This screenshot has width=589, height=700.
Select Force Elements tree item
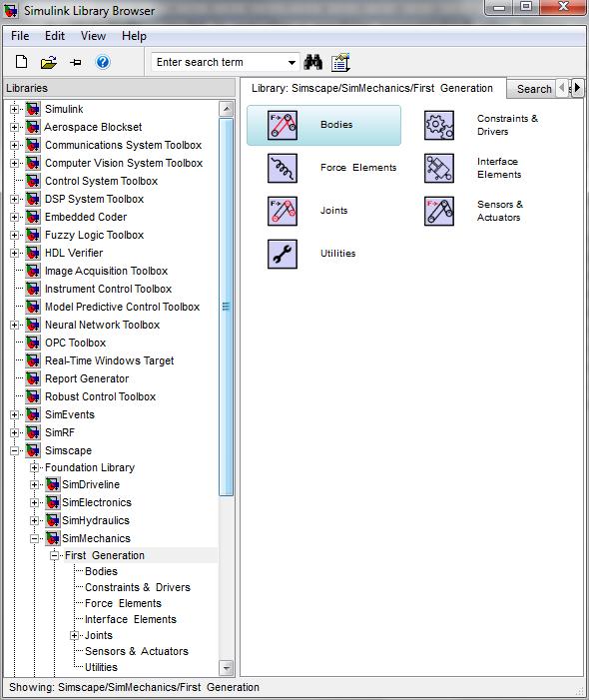(x=123, y=603)
